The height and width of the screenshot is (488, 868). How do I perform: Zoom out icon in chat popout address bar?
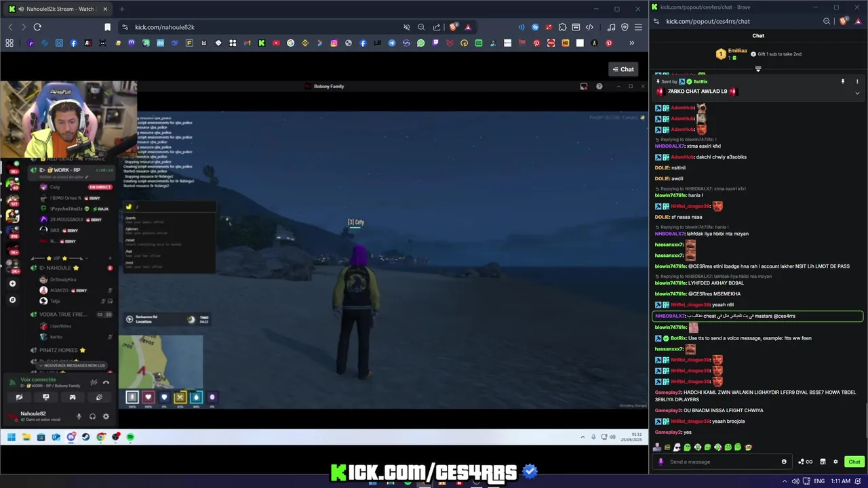tap(827, 21)
